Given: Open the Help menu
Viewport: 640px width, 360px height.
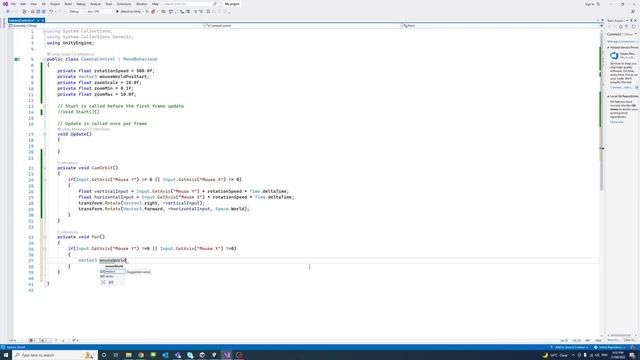Looking at the screenshot, I should coord(155,4).
